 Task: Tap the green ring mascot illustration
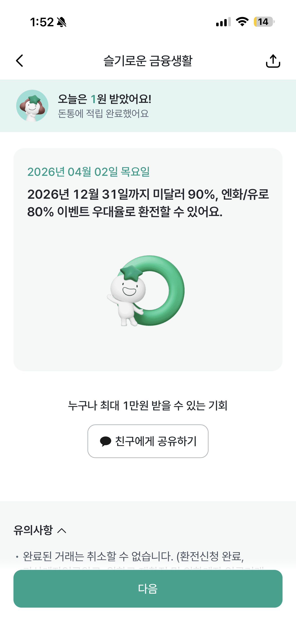point(146,291)
